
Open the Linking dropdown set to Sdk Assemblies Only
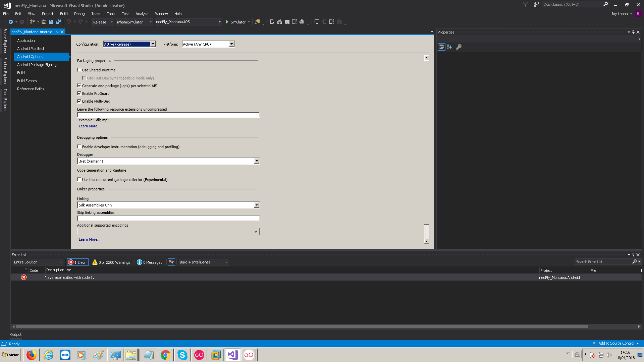257,205
